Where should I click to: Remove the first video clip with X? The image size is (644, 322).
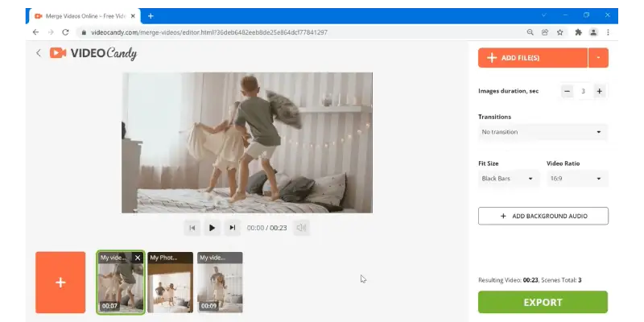(138, 258)
